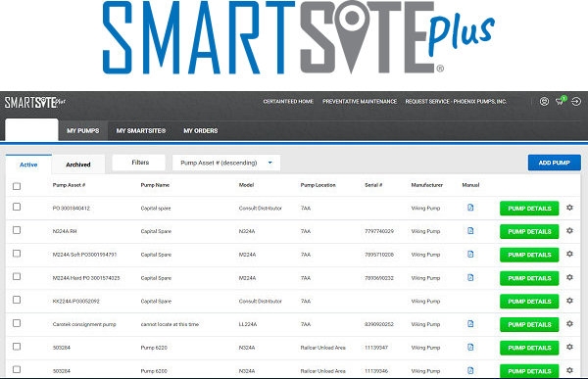Click the "Carotek consignment pump" asset cell

click(84, 324)
